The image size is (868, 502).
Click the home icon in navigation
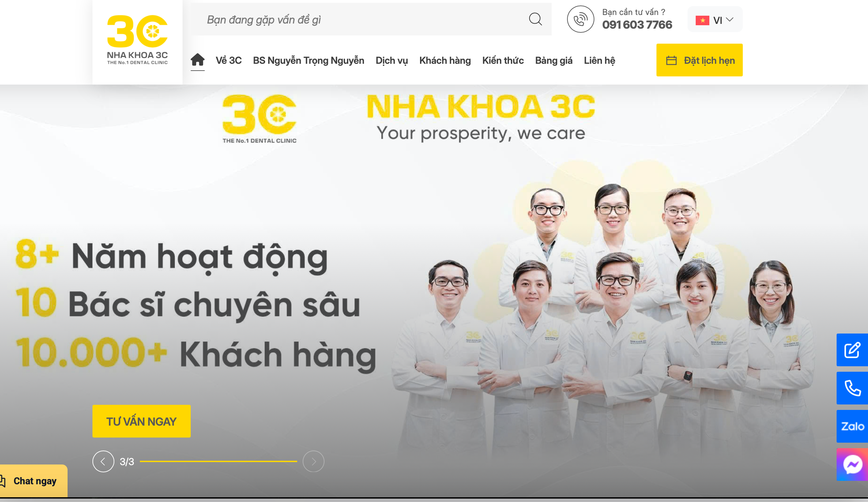pyautogui.click(x=197, y=60)
